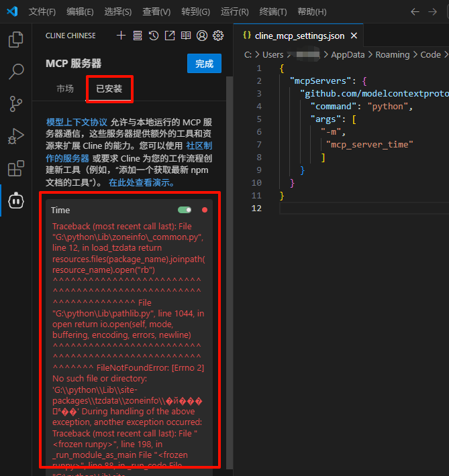
Task: Click the Users breadcrumb segment
Action: [x=272, y=55]
